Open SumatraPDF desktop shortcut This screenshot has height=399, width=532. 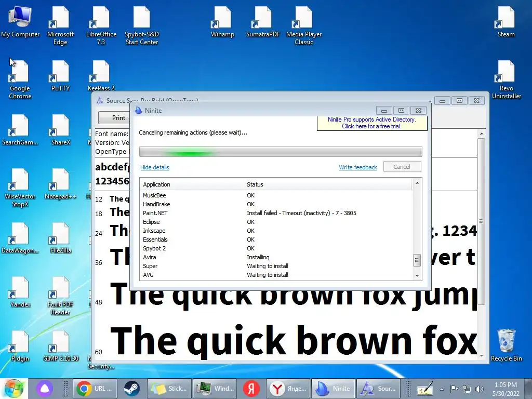[263, 22]
